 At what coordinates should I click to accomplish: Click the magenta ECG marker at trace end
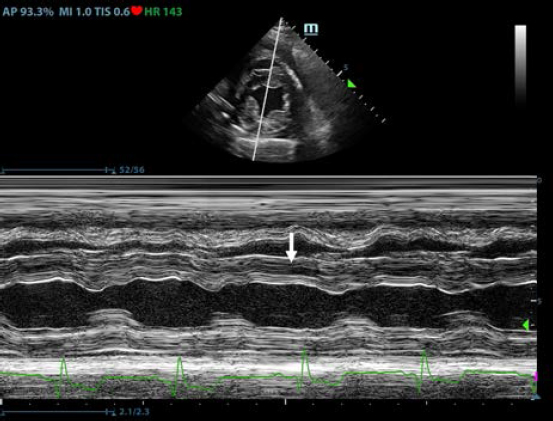tap(536, 377)
